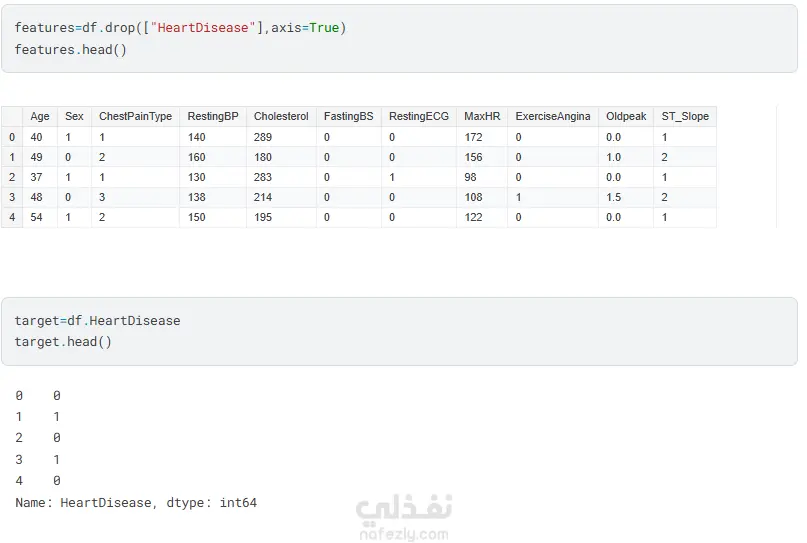The width and height of the screenshot is (807, 543).
Task: Click the ST_Slope column header
Action: click(x=685, y=116)
